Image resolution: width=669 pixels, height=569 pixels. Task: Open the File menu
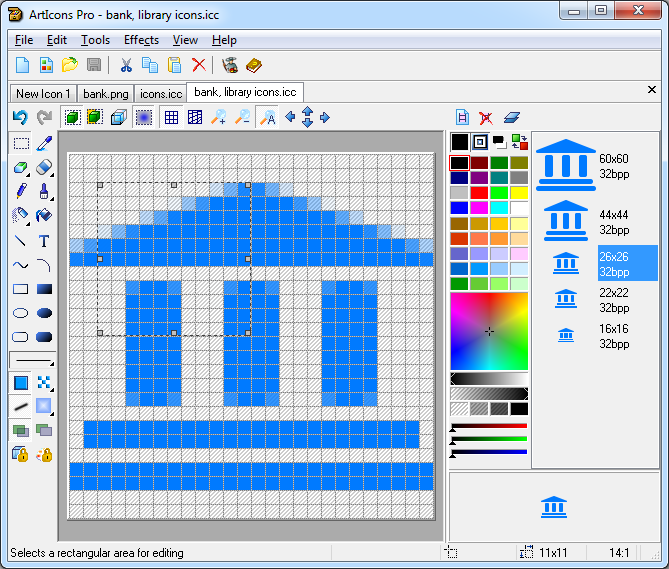pos(24,40)
